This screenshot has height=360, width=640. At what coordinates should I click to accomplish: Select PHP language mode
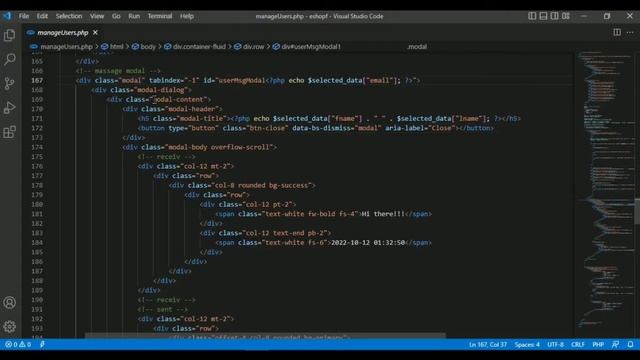pos(598,344)
